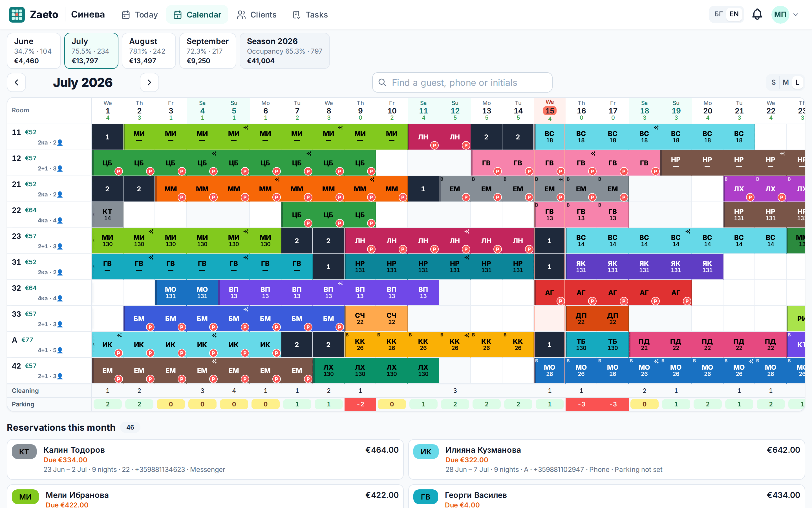Click the 46 reservations count badge
The height and width of the screenshot is (508, 812).
[x=130, y=427]
